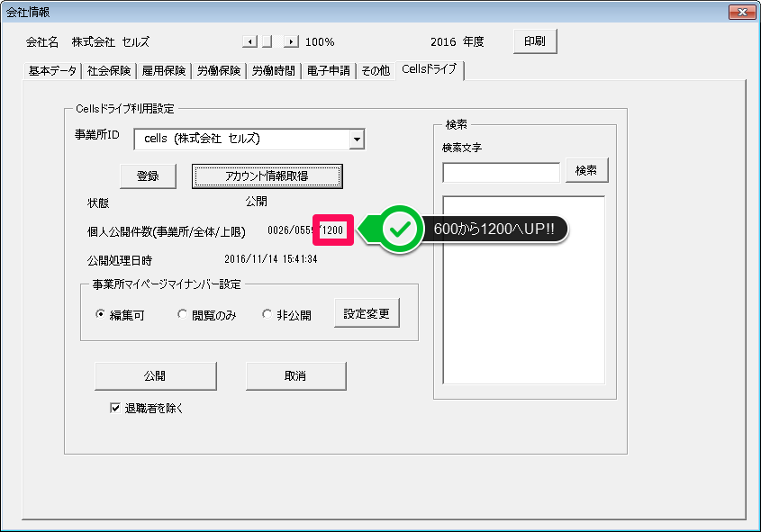This screenshot has height=532, width=761.
Task: Switch to the 労働時間 tab
Action: pos(273,71)
